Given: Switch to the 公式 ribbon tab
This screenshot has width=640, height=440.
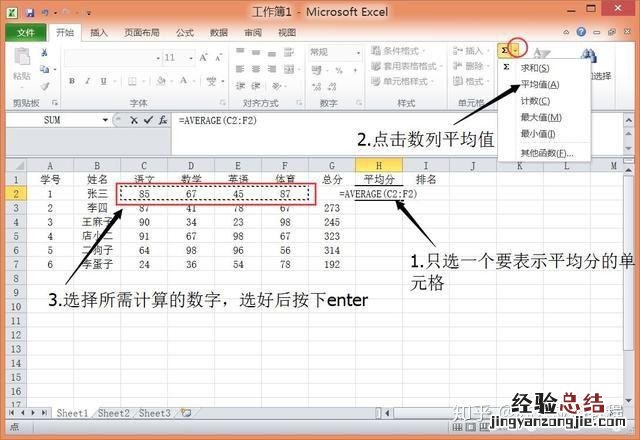Looking at the screenshot, I should [185, 33].
